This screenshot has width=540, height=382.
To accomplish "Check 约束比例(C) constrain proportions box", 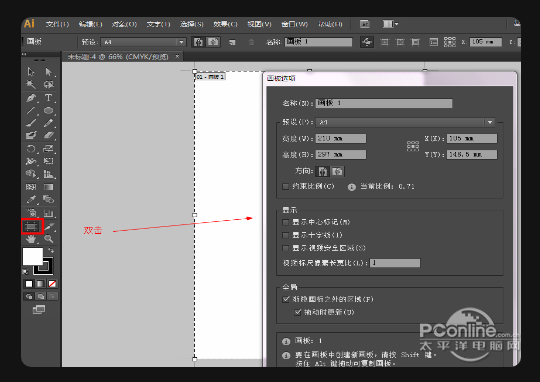I will (x=285, y=186).
